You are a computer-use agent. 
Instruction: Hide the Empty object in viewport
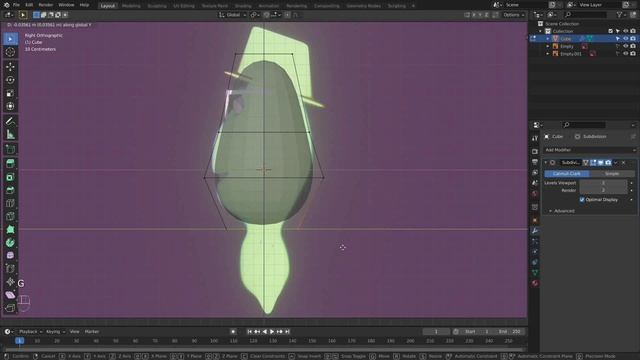click(625, 46)
